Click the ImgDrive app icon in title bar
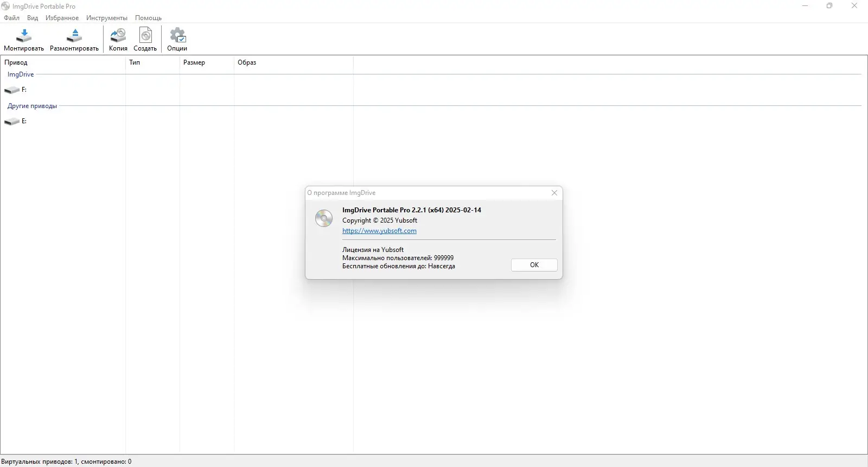The image size is (868, 467). pos(5,6)
